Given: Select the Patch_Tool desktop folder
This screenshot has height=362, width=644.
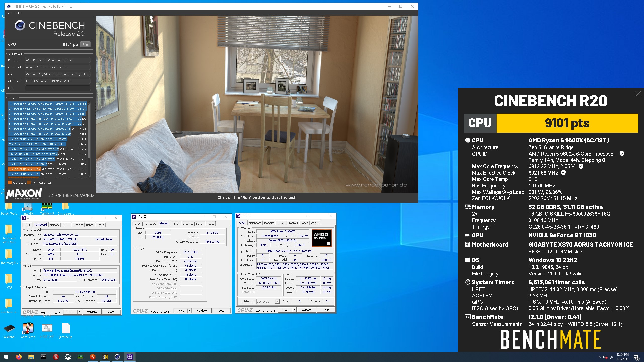Looking at the screenshot, I should [x=9, y=209].
